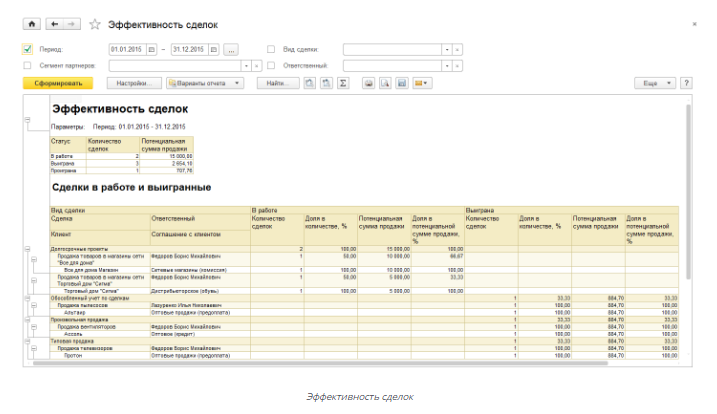Open calendar for start date 01.01.2015
The image size is (717, 414).
[x=151, y=49]
